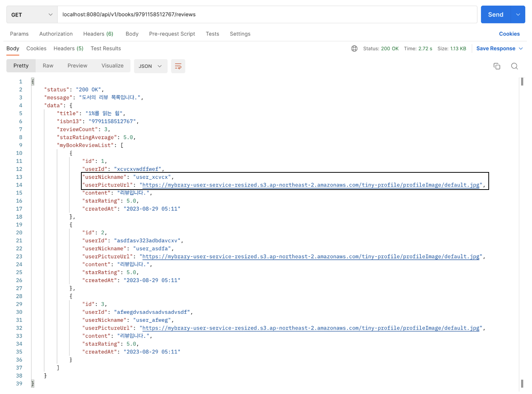This screenshot has height=394, width=532.
Task: Click the Time 2.72 s indicator
Action: pos(418,49)
